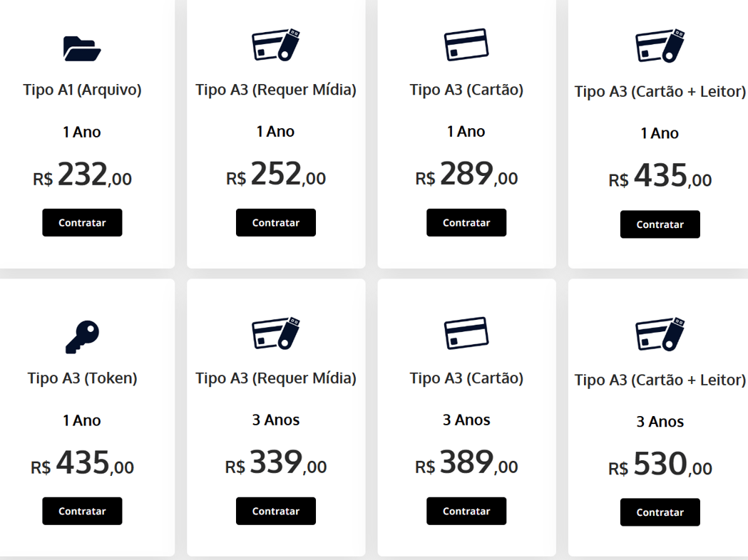Contratar the Tipo A1 plan for R$ 232,00
This screenshot has height=560, width=748.
[x=82, y=222]
